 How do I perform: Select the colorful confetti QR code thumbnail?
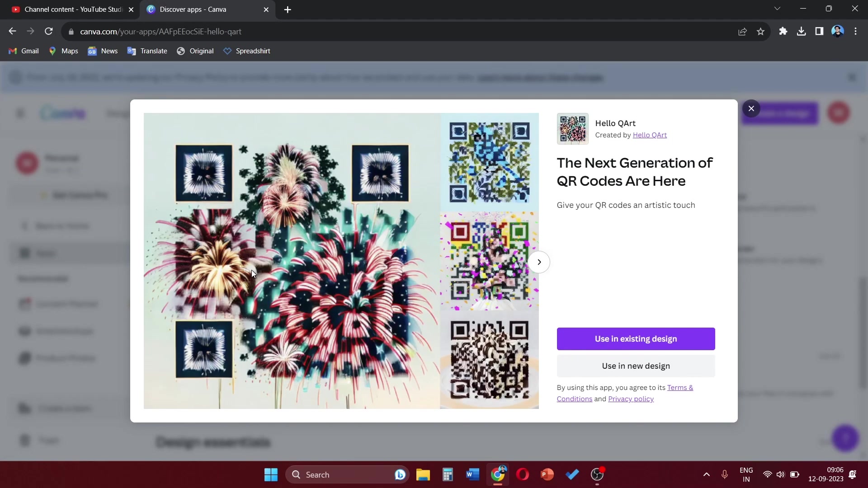489,261
